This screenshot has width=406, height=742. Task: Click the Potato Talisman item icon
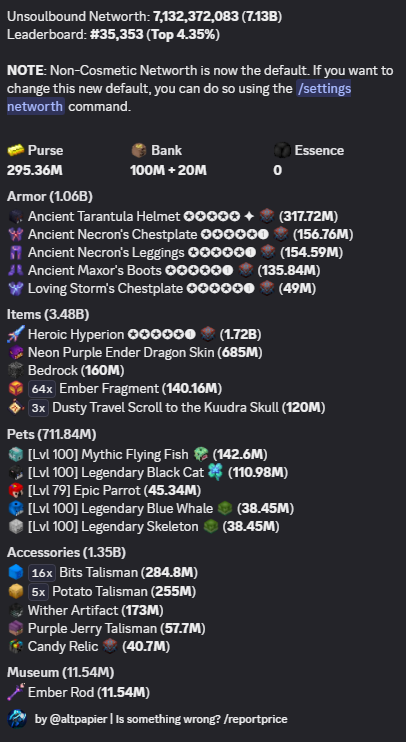point(16,592)
